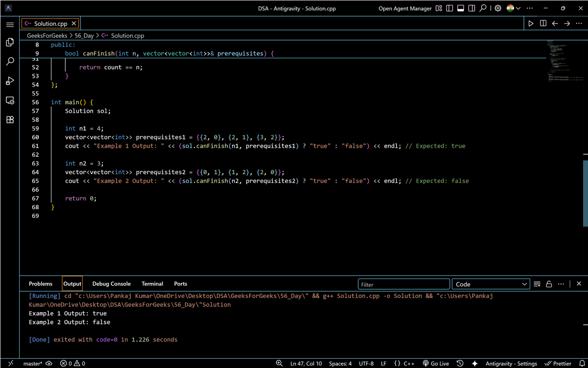Click the master branch in the status bar
The width and height of the screenshot is (588, 368).
pyautogui.click(x=33, y=364)
